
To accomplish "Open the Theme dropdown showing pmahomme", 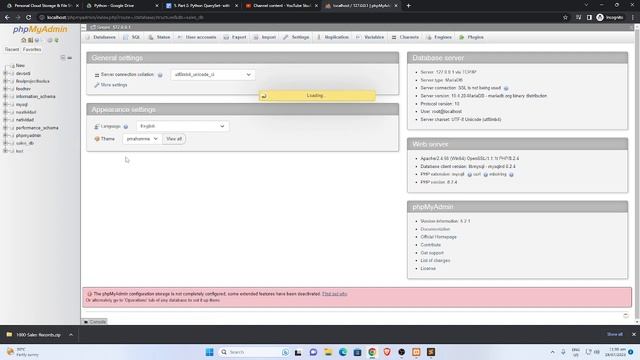I will [x=142, y=139].
